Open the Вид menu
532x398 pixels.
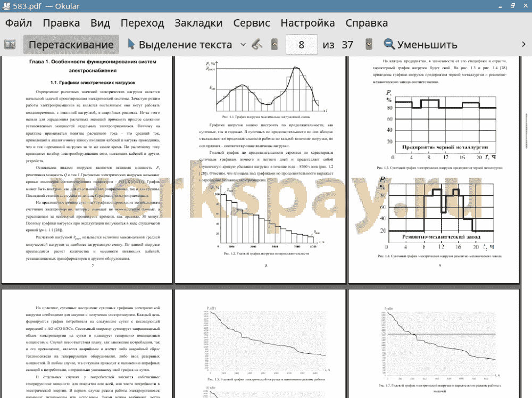[x=100, y=23]
